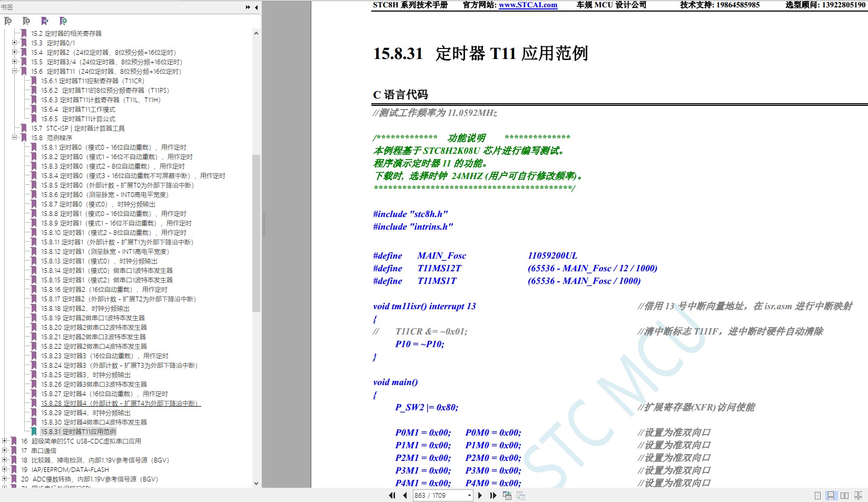Open bookmark 15.6.1 定时器T11控制寄存器
The height and width of the screenshot is (502, 868).
(93, 81)
